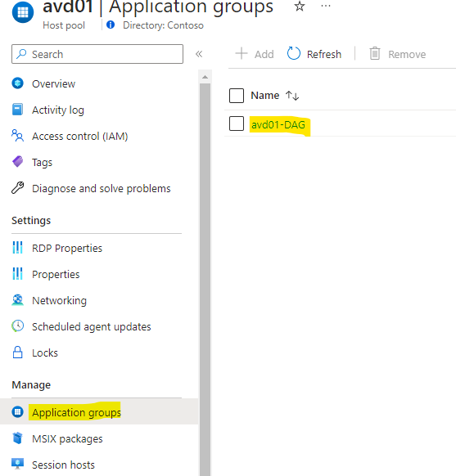Image resolution: width=456 pixels, height=476 pixels.
Task: Click the Manage section heading
Action: coord(31,385)
